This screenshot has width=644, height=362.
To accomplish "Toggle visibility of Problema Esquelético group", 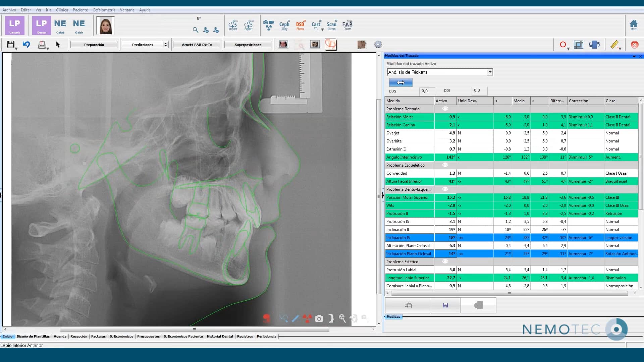I will tap(445, 165).
